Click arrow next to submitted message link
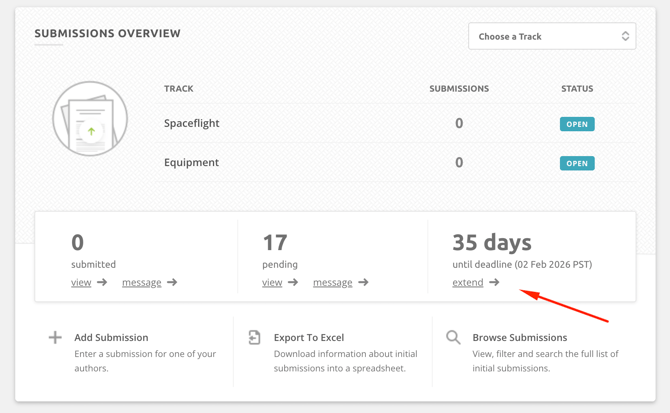Image resolution: width=670 pixels, height=413 pixels. (x=172, y=283)
